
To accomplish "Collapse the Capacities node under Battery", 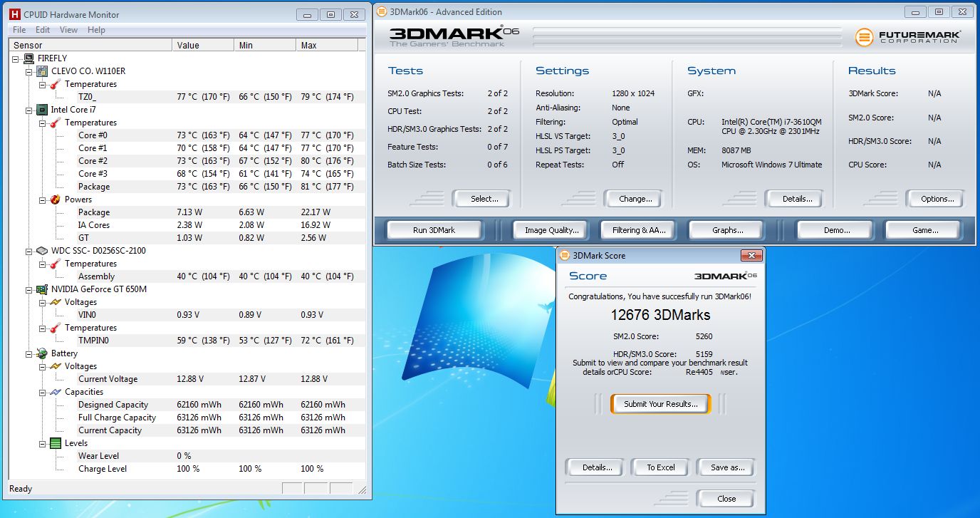I will pyautogui.click(x=42, y=392).
